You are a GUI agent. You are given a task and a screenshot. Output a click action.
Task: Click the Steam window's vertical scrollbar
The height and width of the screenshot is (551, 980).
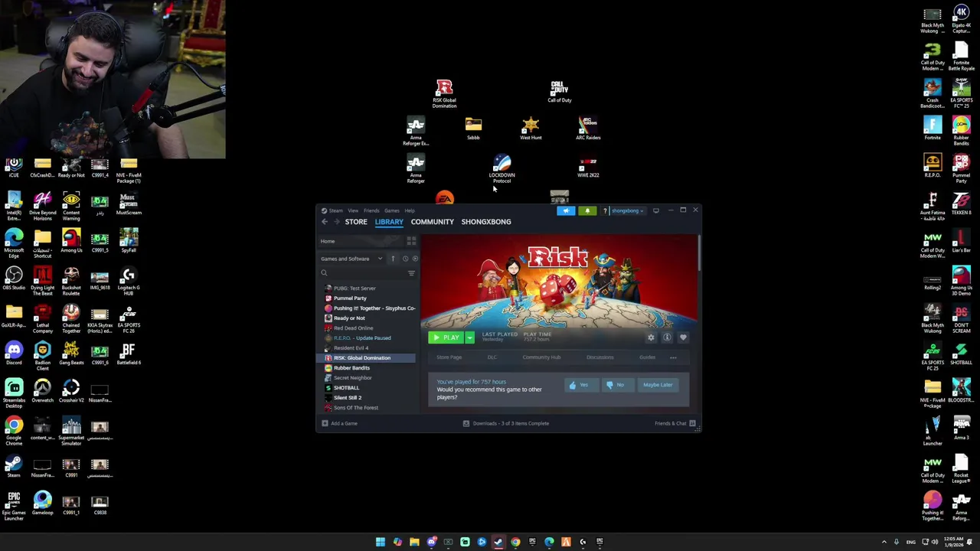click(698, 253)
